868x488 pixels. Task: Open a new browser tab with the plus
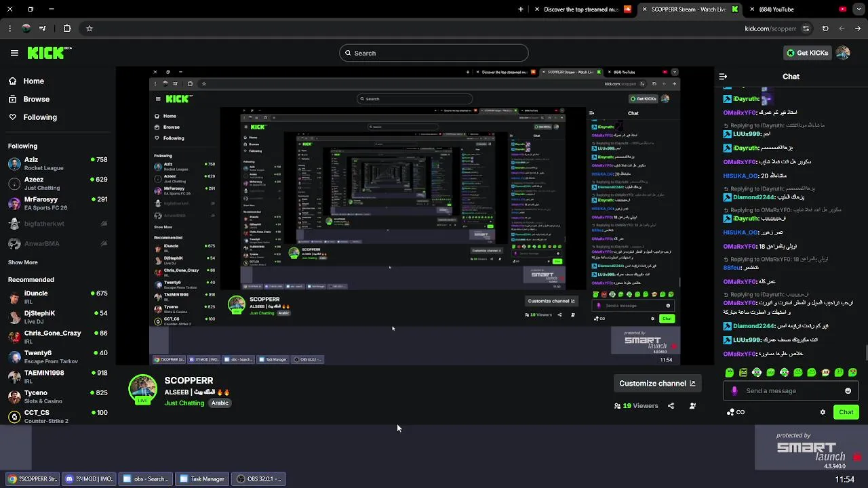pyautogui.click(x=521, y=9)
